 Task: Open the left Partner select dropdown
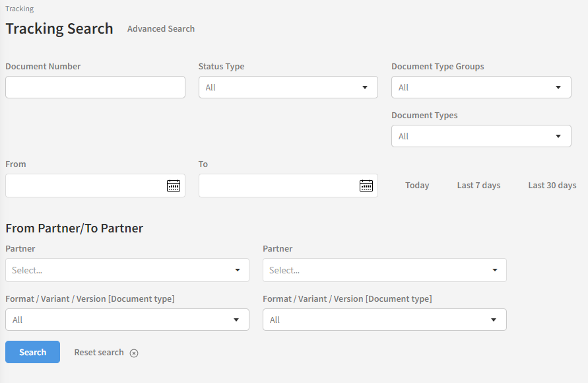pyautogui.click(x=127, y=270)
